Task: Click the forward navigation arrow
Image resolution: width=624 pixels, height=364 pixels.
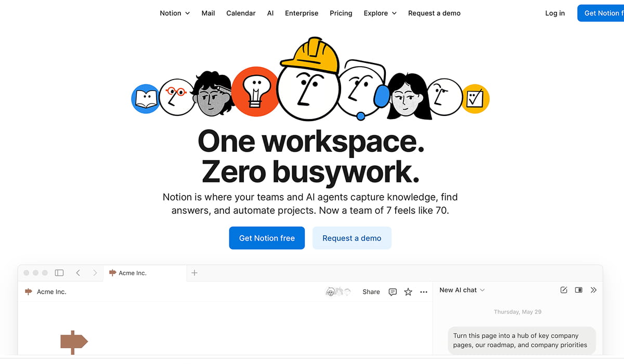Action: 95,272
